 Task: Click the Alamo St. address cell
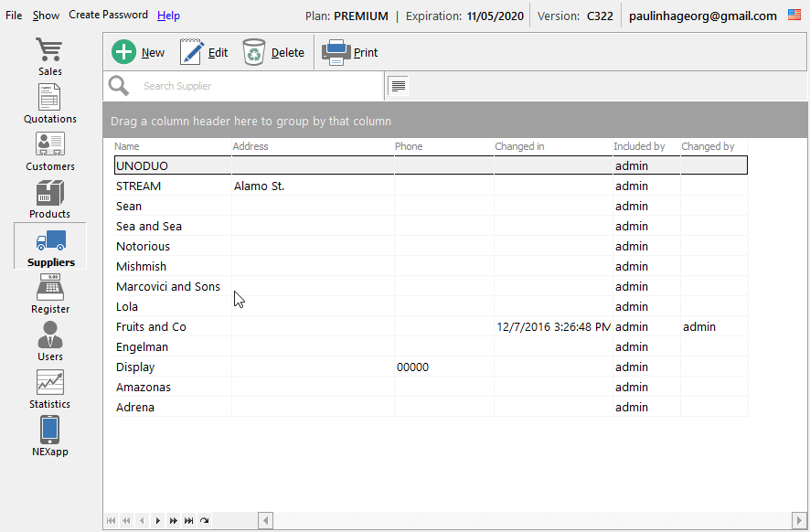(313, 186)
